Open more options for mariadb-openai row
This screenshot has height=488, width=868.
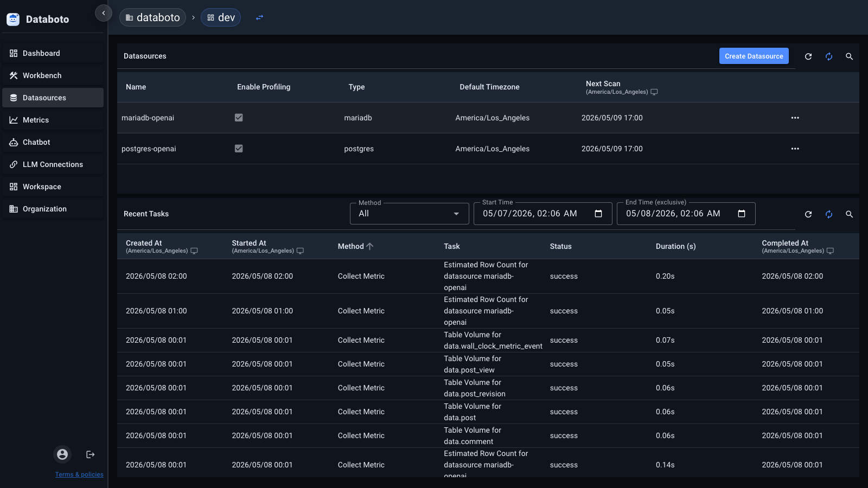[795, 118]
